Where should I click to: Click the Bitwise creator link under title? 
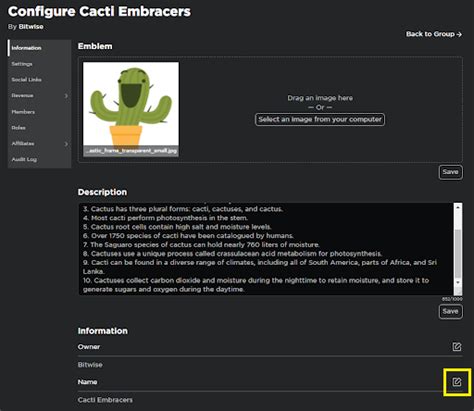[31, 27]
